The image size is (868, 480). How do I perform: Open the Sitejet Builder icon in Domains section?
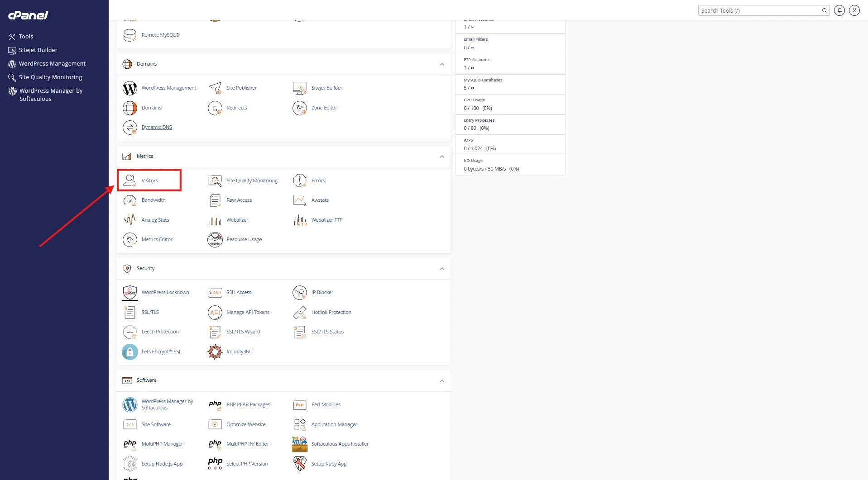(300, 88)
